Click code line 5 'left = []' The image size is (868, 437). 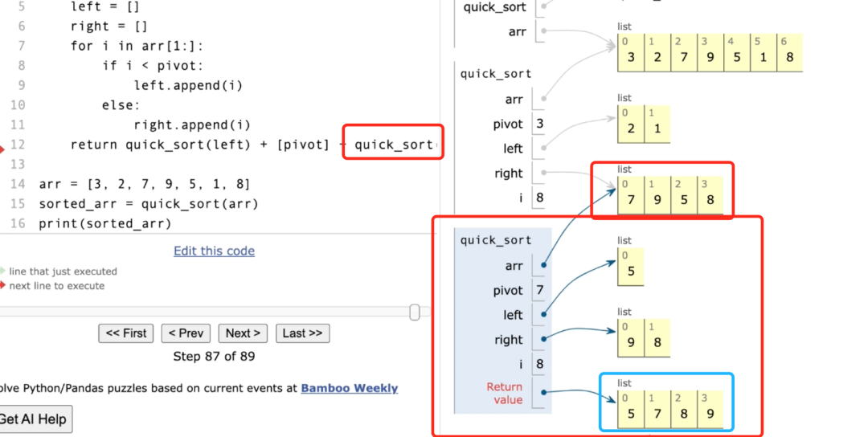tap(104, 6)
